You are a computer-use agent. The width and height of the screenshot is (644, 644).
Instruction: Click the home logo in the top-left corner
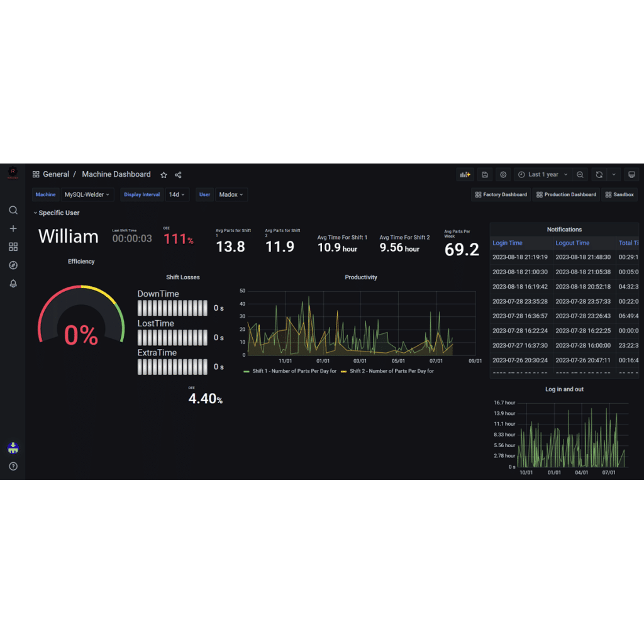click(13, 173)
